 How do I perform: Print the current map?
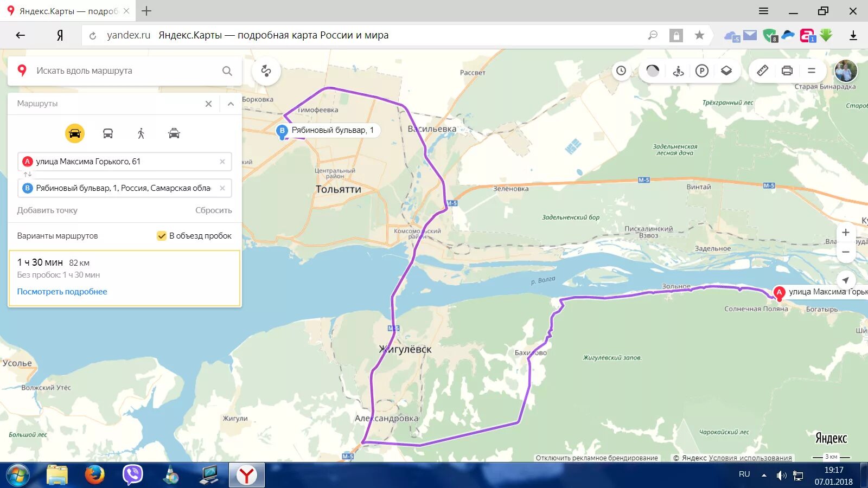coord(787,70)
